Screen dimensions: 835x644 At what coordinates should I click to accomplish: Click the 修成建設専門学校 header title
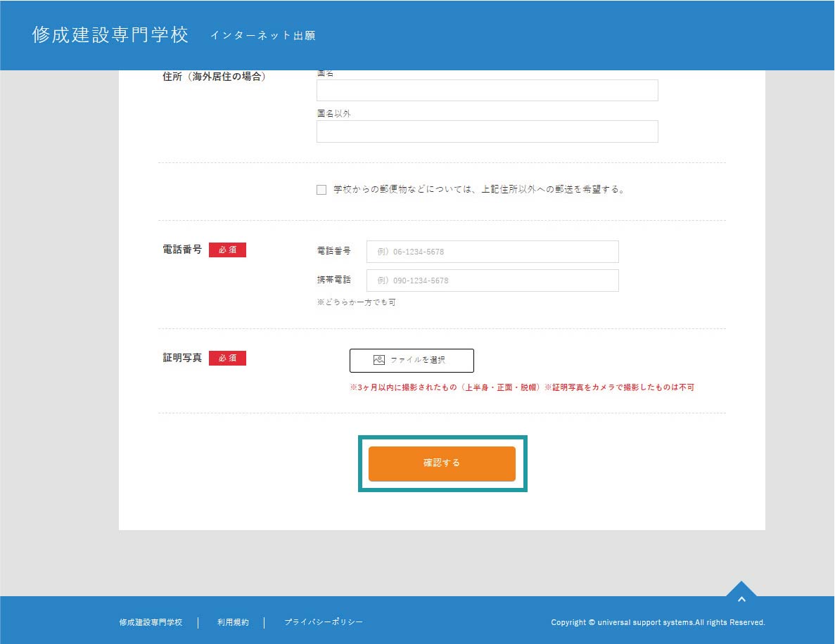(110, 35)
